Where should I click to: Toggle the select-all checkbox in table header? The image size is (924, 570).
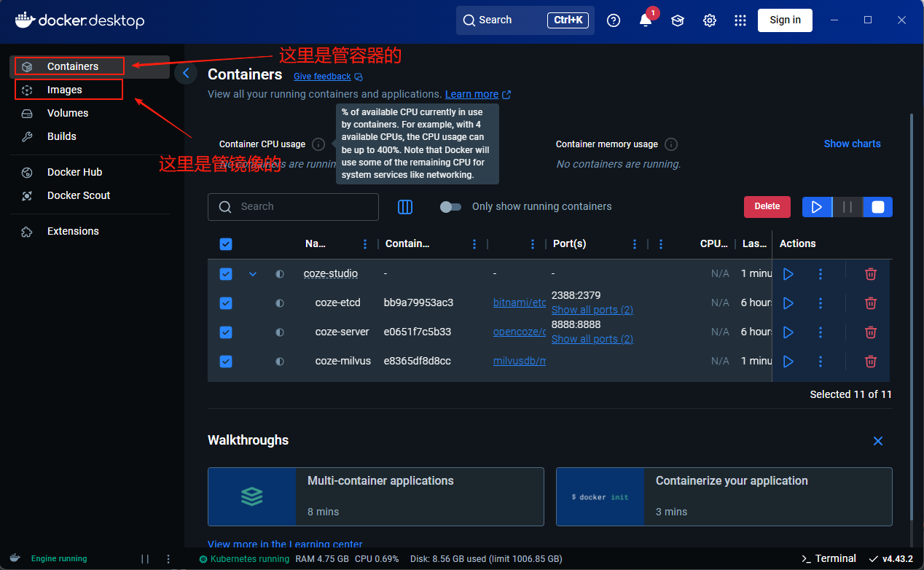[226, 244]
